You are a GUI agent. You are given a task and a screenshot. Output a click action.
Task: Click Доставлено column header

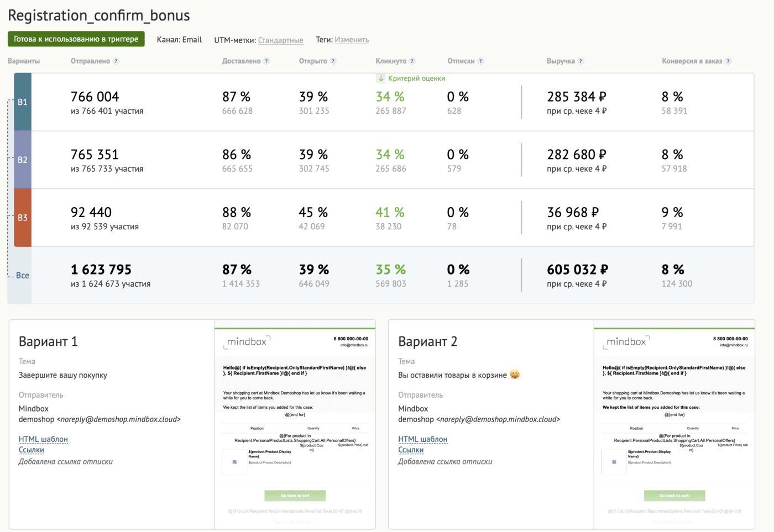click(x=241, y=61)
